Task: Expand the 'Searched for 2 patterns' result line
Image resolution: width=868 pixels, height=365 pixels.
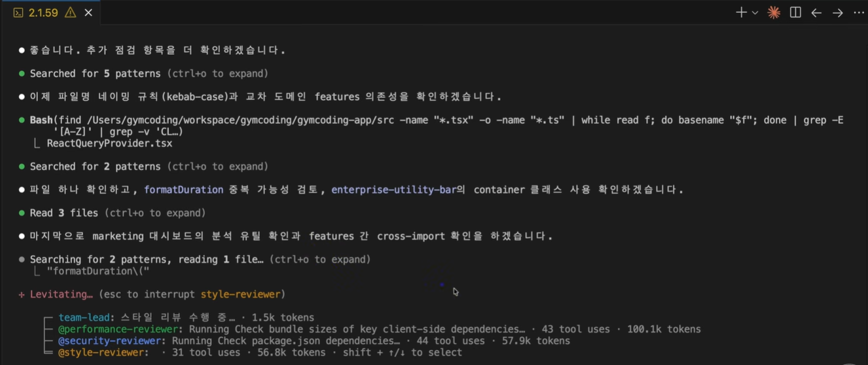Action: click(149, 166)
